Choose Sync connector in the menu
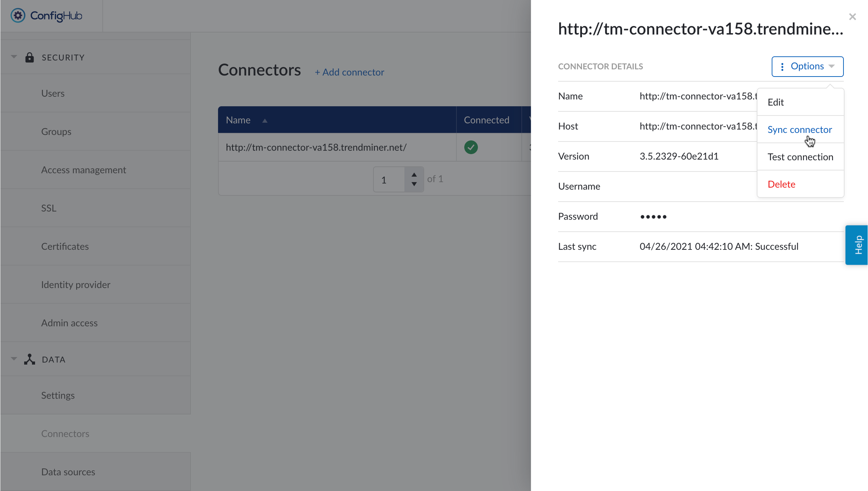 point(800,130)
